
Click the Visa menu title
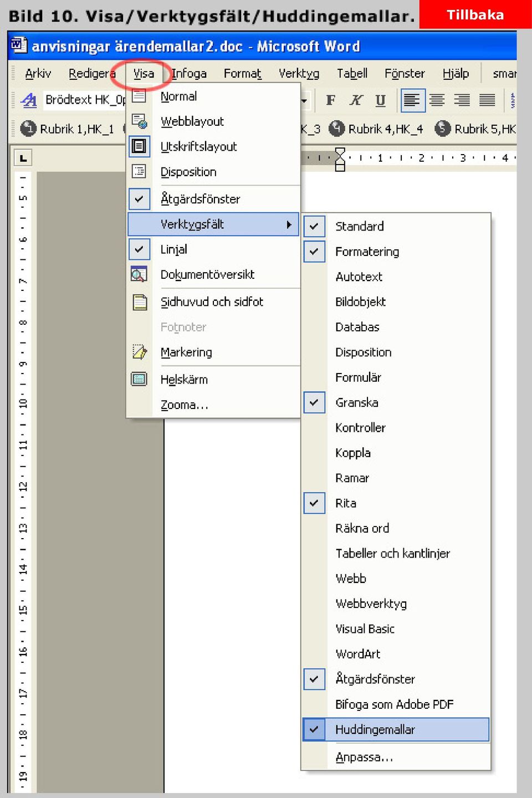coord(144,74)
